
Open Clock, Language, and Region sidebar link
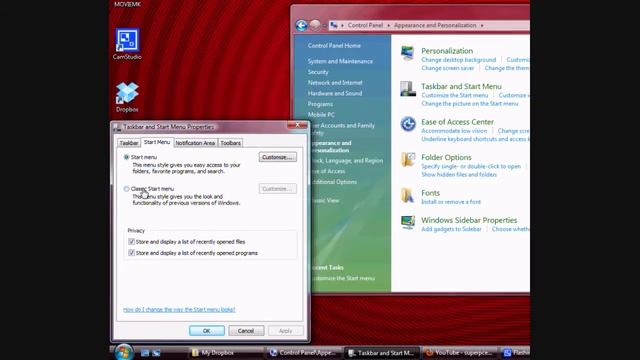(x=347, y=161)
